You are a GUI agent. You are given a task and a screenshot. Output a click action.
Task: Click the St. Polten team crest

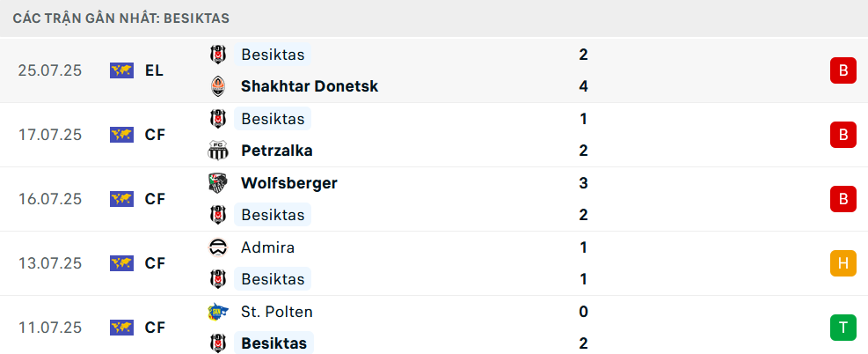click(x=217, y=312)
